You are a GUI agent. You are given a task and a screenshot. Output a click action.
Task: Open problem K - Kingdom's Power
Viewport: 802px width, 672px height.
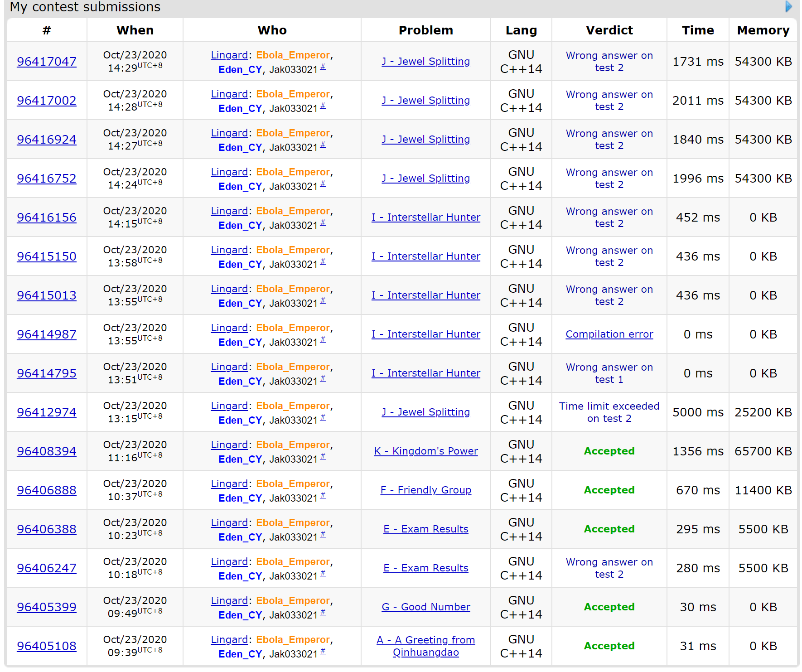[425, 451]
